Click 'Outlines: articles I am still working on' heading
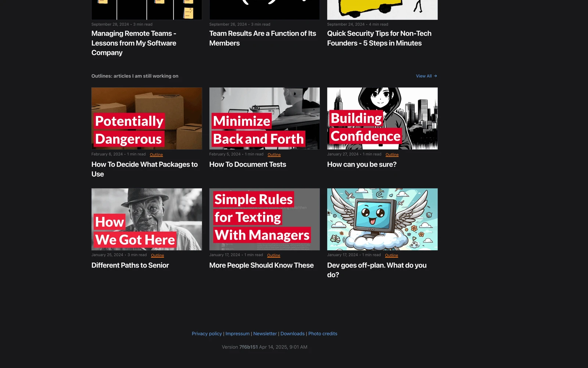This screenshot has width=588, height=368. pos(135,76)
